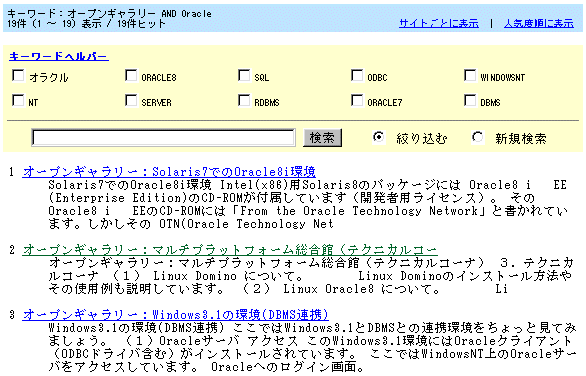Open result 1 Solaris7でのOracle8i環境 link
The image size is (586, 376).
[169, 172]
